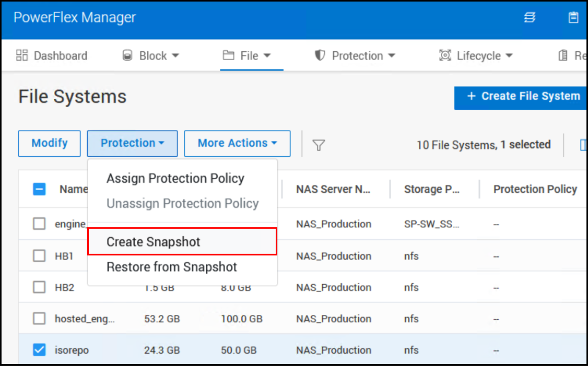Click the 53.2 GB used cell
This screenshot has width=588, height=366.
pos(162,319)
